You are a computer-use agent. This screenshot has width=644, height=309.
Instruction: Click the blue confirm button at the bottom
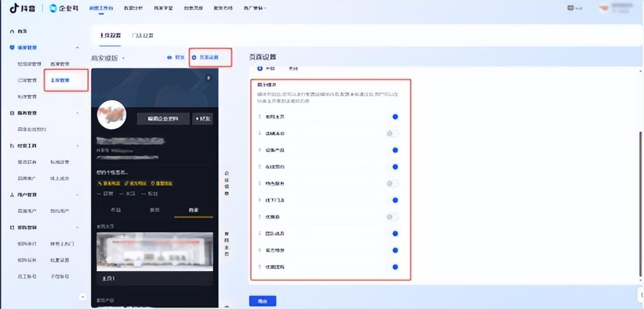click(263, 301)
